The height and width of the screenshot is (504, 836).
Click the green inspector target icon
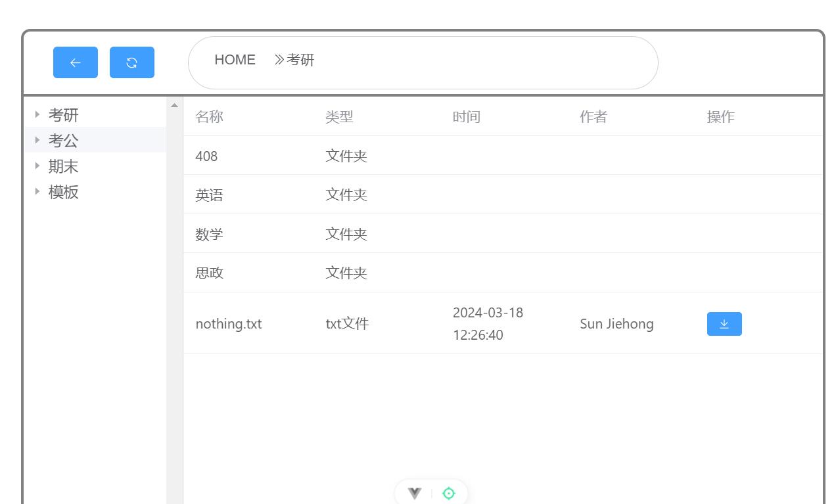coord(449,493)
